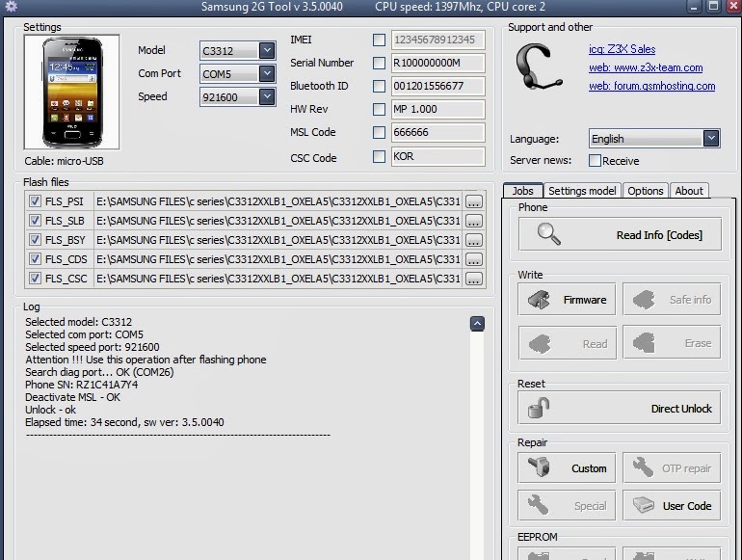Toggle the Server news Receive checkbox
Screen dimensions: 742x560
click(595, 160)
